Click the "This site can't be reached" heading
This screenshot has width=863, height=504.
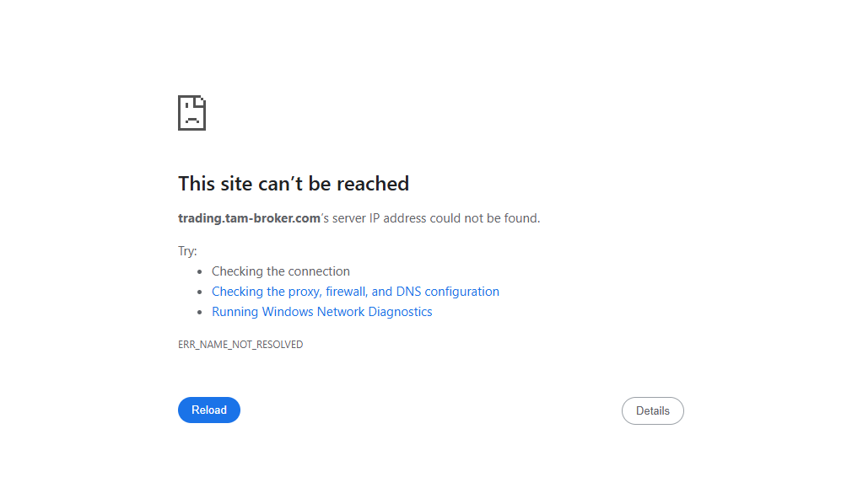293,184
